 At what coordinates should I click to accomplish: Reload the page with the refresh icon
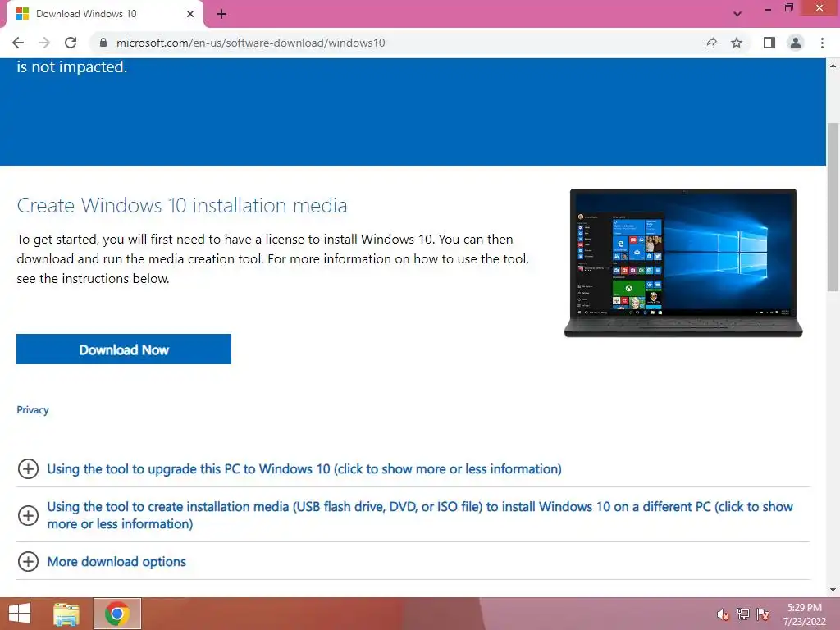point(71,43)
